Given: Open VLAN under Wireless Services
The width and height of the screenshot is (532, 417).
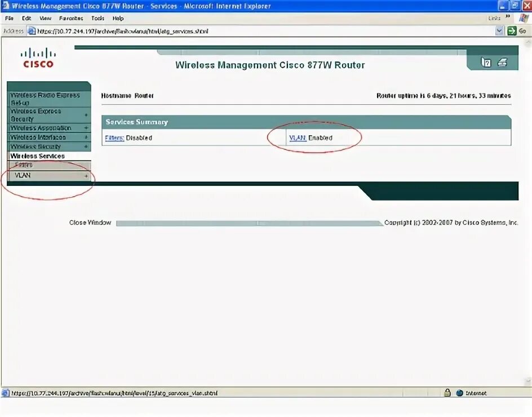Looking at the screenshot, I should 49,176.
